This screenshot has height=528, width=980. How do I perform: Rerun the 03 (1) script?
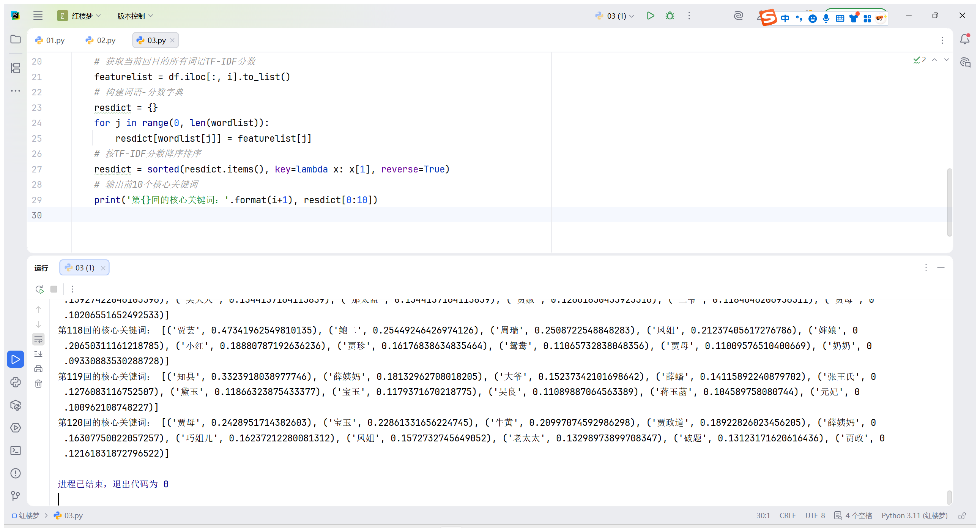click(x=39, y=289)
